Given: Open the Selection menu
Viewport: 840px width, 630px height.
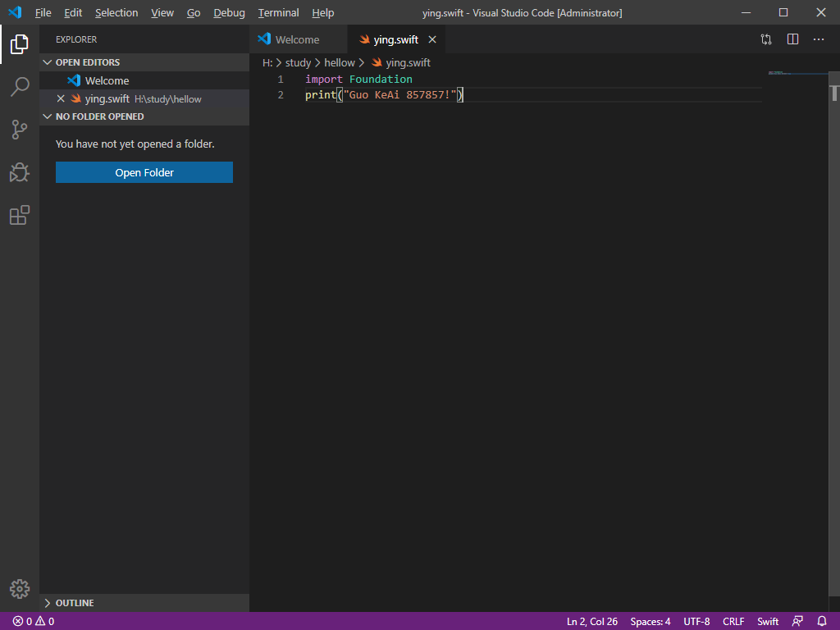Looking at the screenshot, I should (116, 12).
